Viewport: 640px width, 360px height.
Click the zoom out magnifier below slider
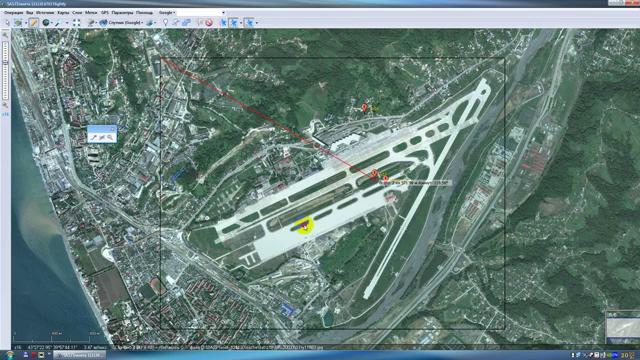pyautogui.click(x=5, y=105)
